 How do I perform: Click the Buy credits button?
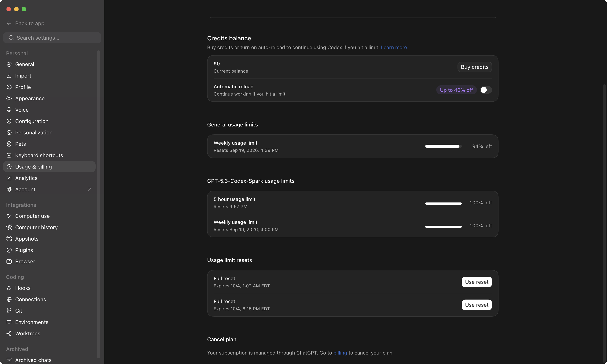point(475,67)
